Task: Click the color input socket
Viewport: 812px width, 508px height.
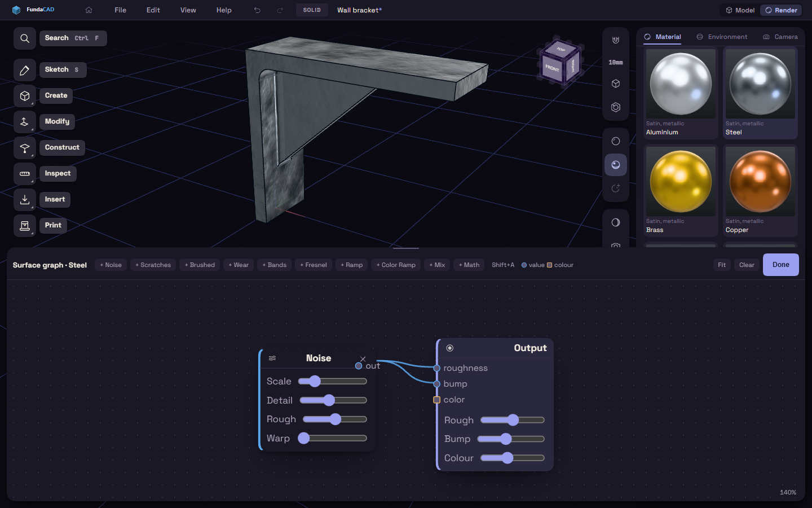Action: pyautogui.click(x=436, y=400)
